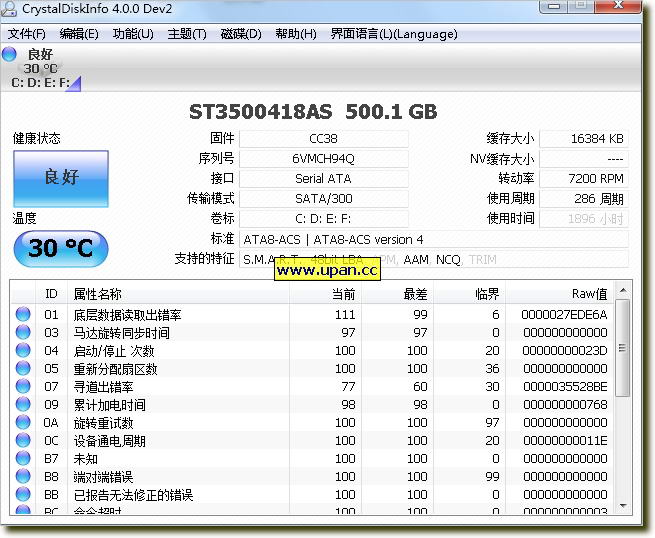Image resolution: width=655 pixels, height=538 pixels.
Task: Click the ID column header
Action: point(51,294)
